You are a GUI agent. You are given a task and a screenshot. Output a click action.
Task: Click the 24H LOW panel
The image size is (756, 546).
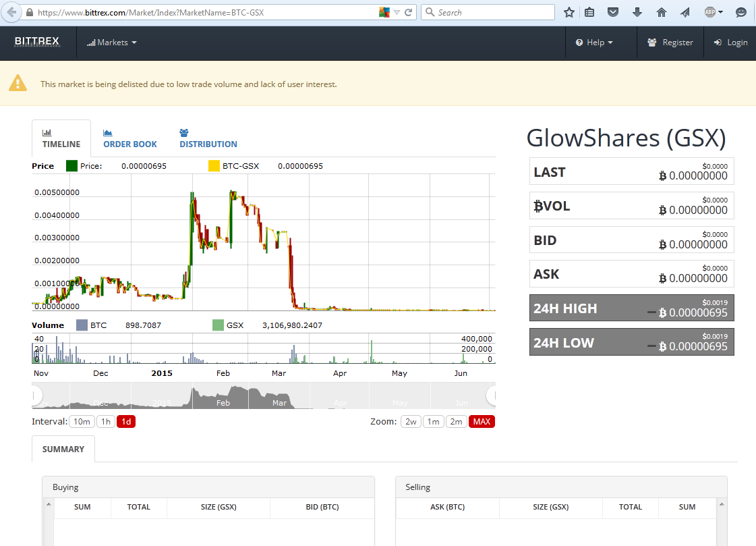pyautogui.click(x=632, y=342)
